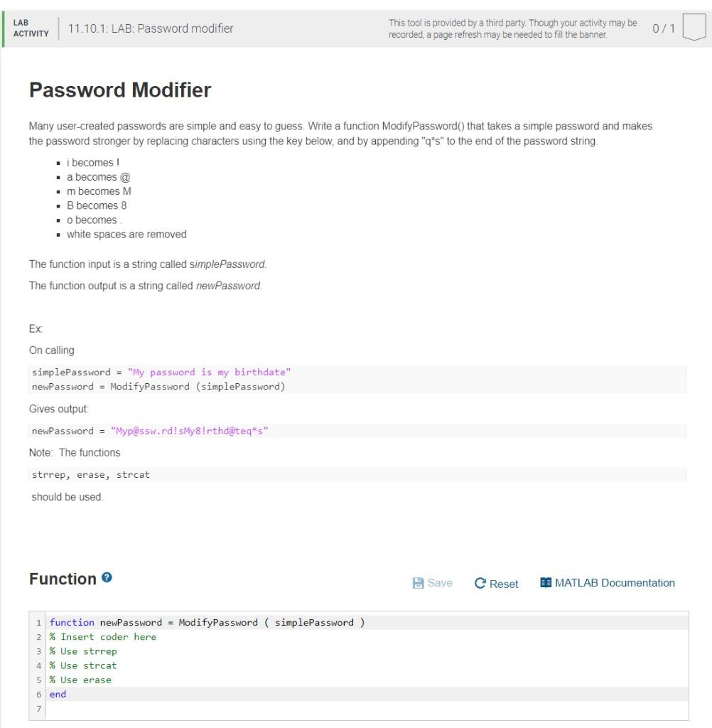Click line 2 comment in the code editor
Viewport: 712px width, 728px height.
pyautogui.click(x=102, y=637)
